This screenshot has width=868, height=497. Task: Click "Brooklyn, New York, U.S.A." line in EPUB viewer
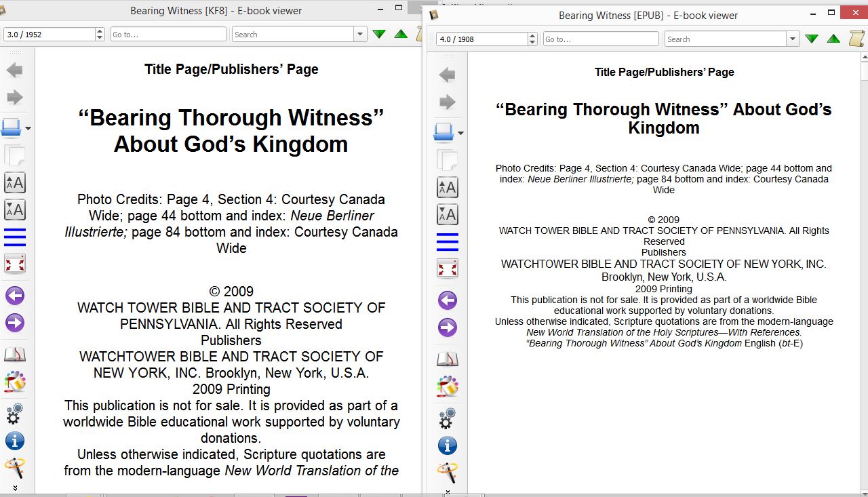coord(664,277)
